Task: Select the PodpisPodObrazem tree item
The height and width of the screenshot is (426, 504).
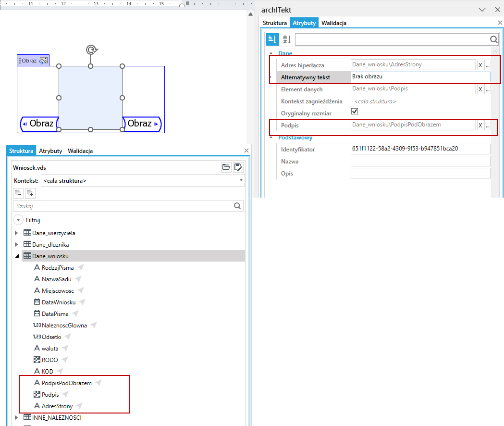Action: (x=66, y=383)
